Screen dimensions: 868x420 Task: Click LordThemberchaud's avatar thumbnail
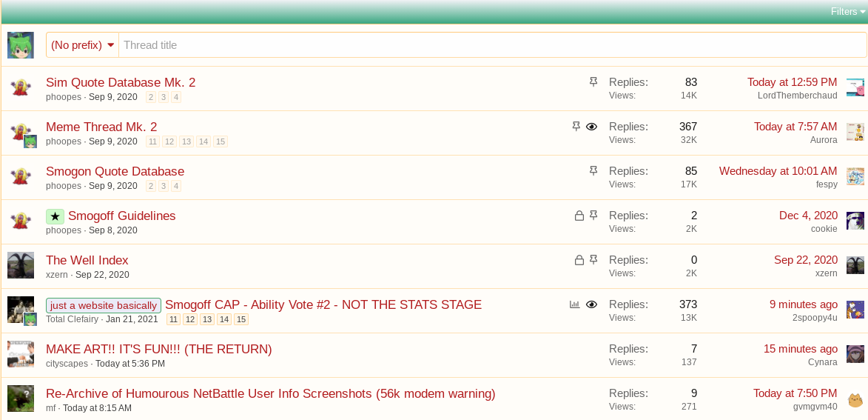pyautogui.click(x=855, y=87)
